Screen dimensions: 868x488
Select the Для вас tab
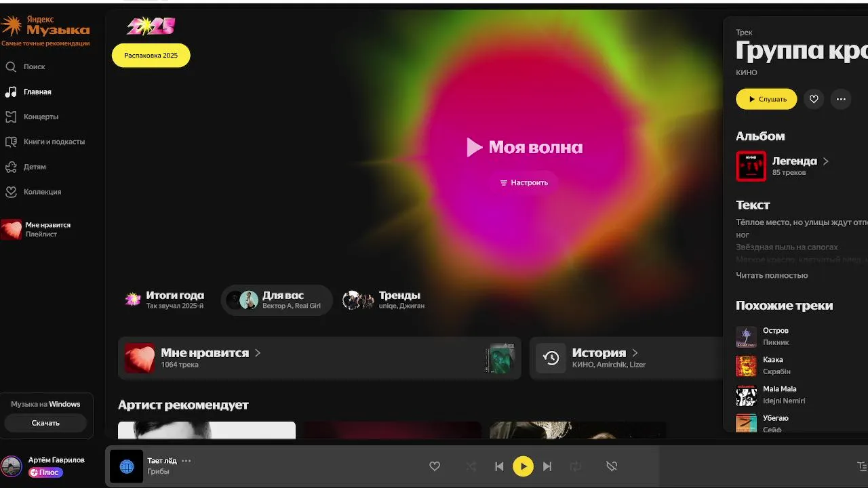(277, 300)
